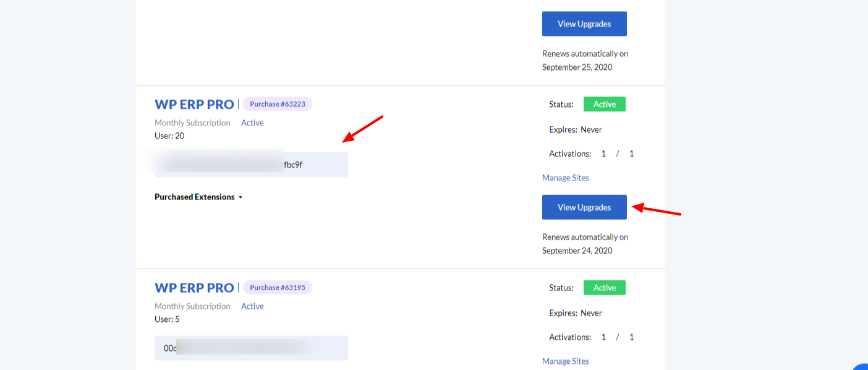Collapse the Purchased Extensions dropdown arrow
Screen dimensions: 868x370
240,197
